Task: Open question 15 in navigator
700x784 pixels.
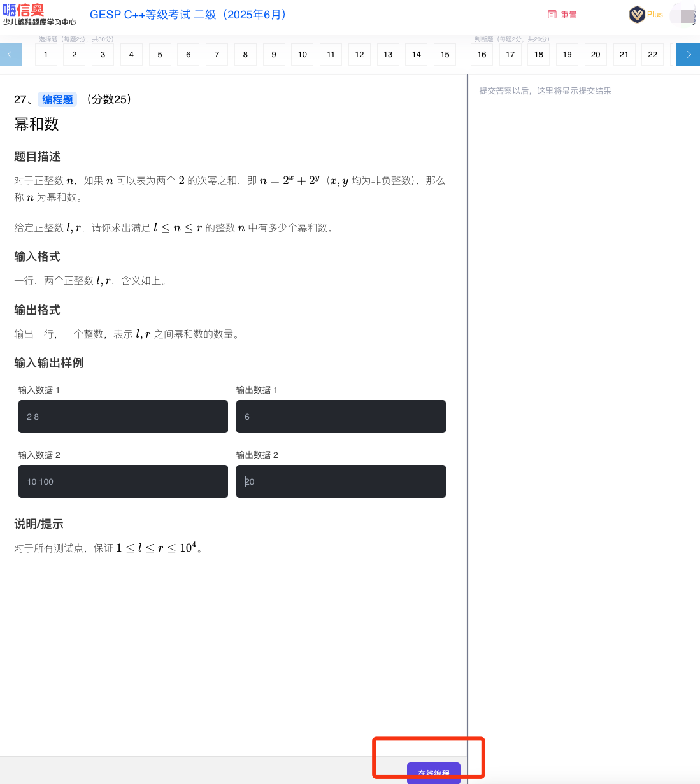Action: (445, 55)
